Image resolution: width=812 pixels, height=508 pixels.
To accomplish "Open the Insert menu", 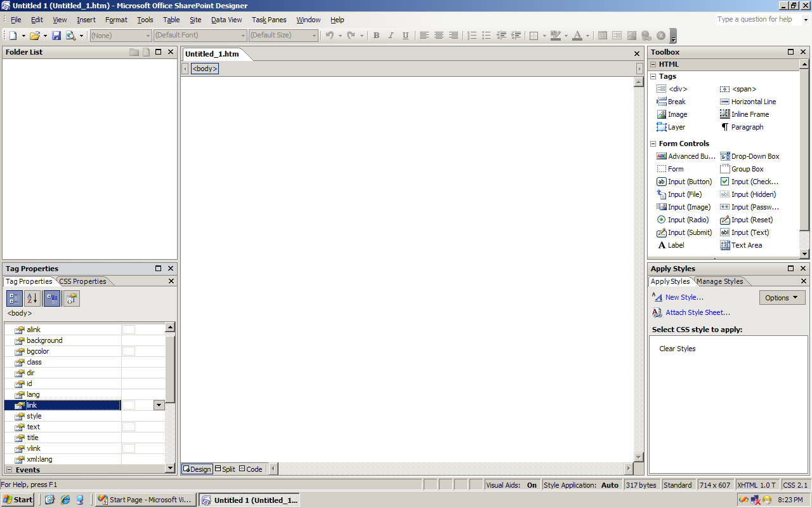I will [86, 20].
